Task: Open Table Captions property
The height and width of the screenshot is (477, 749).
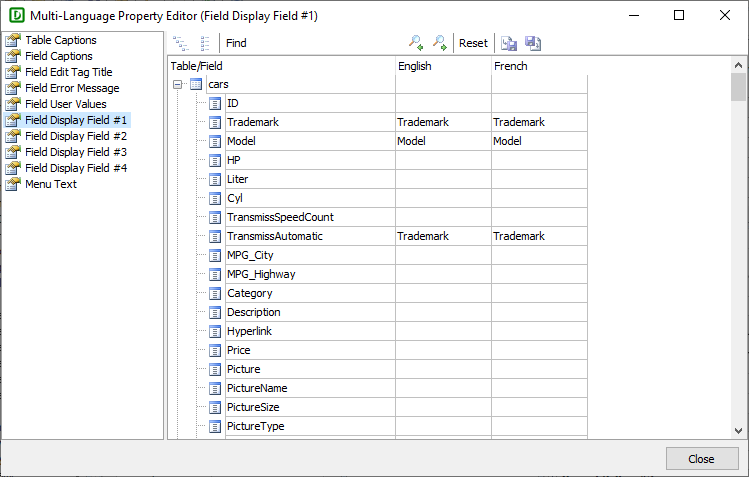Action: click(61, 40)
